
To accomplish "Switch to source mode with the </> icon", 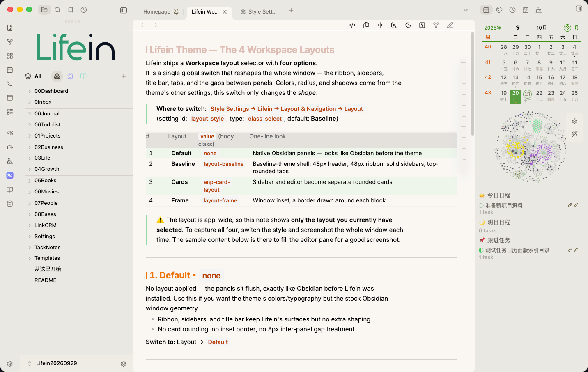I will tap(352, 25).
